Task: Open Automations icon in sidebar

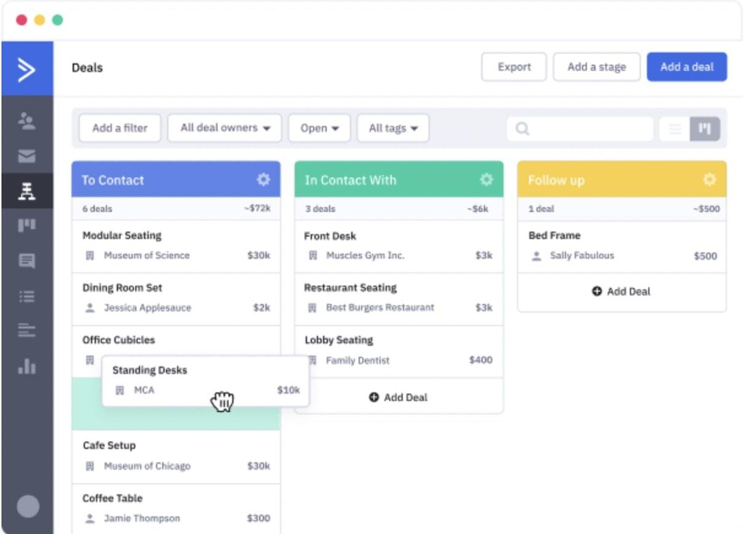Action: coord(26,191)
